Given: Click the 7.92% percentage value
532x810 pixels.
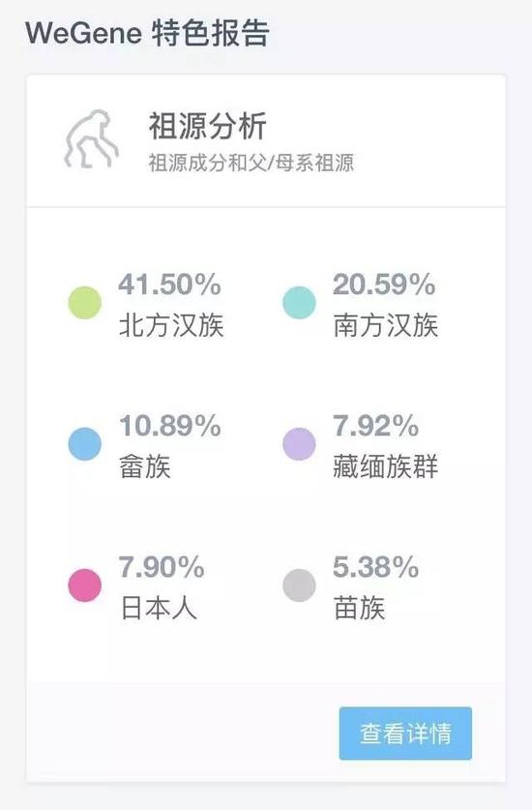Looking at the screenshot, I should click(x=376, y=426).
